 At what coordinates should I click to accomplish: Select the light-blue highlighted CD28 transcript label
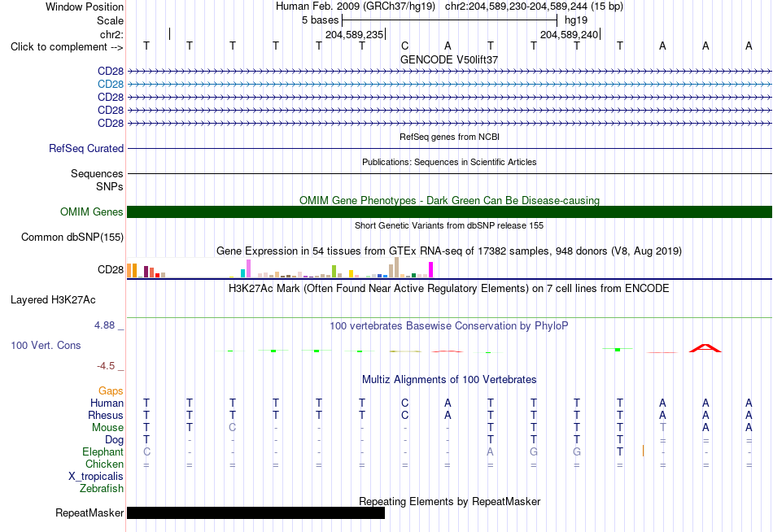(x=111, y=85)
